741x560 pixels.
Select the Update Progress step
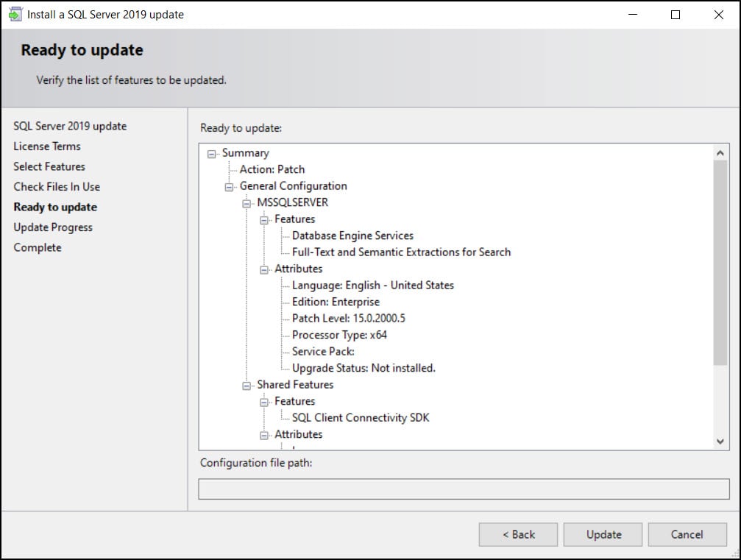point(53,228)
